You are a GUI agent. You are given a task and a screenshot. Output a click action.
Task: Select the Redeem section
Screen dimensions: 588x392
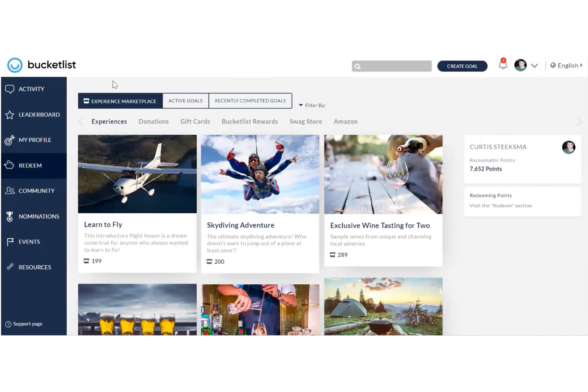coord(30,165)
